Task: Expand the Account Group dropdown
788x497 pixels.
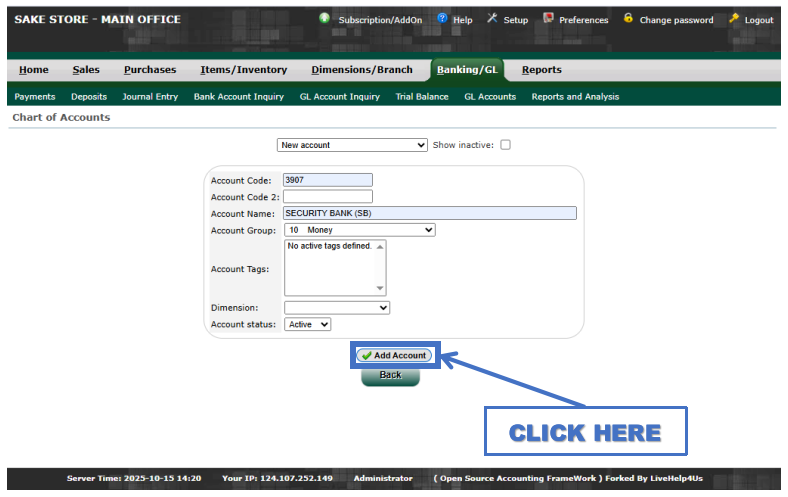Action: click(x=359, y=230)
